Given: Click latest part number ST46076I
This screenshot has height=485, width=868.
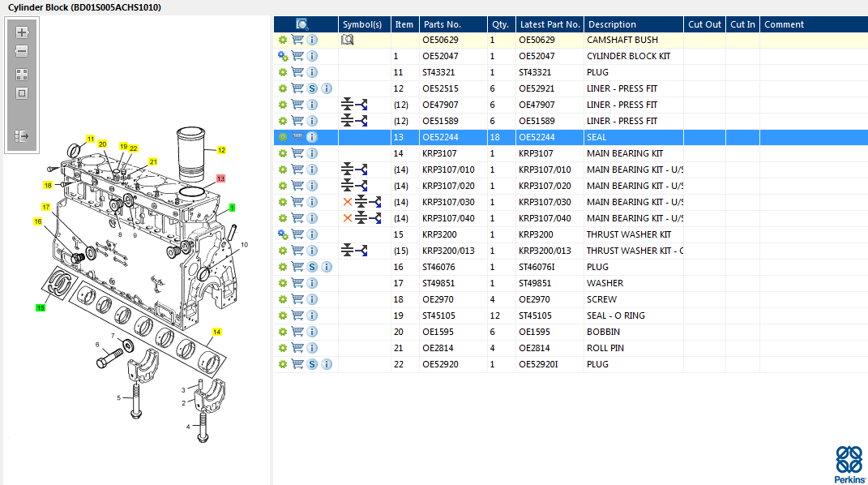Looking at the screenshot, I should point(537,267).
